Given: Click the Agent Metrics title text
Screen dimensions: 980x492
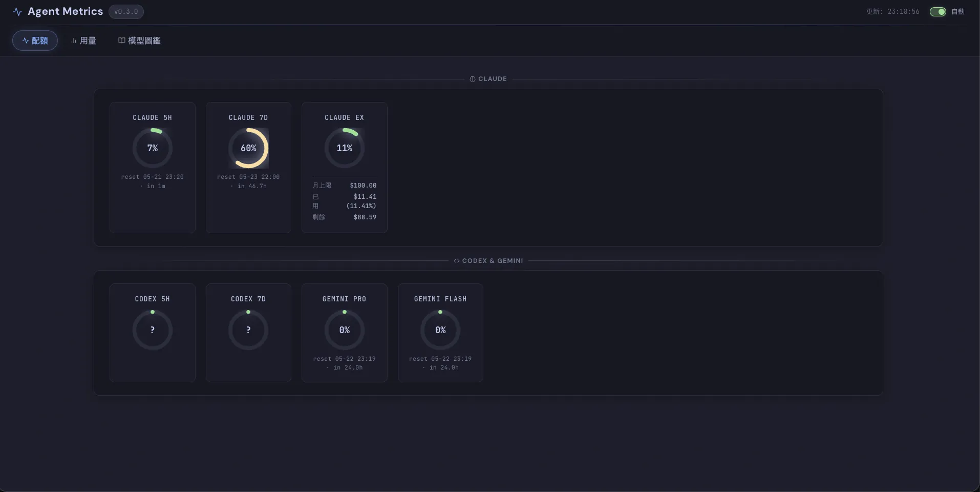Looking at the screenshot, I should (66, 12).
